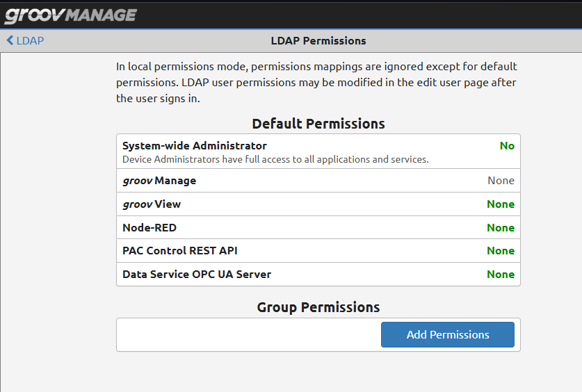Click the Device Administrators description text
The width and height of the screenshot is (582, 392).
tap(275, 159)
